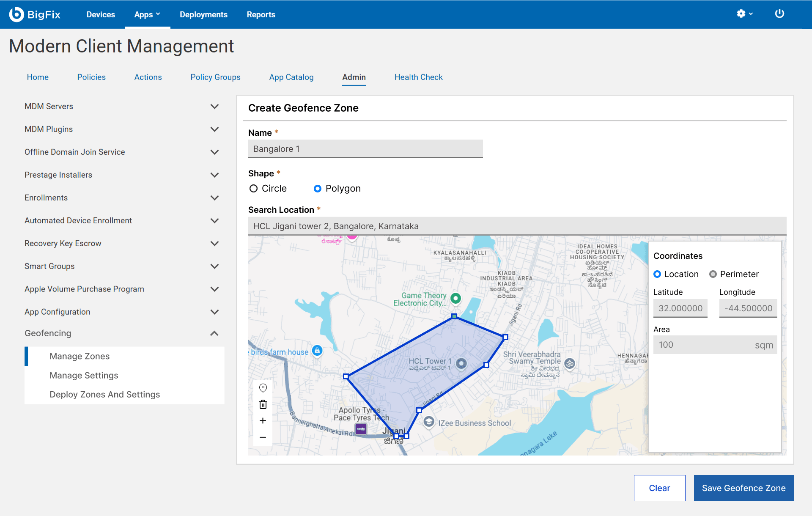Viewport: 812px width, 516px height.
Task: Click the map locate pin tool
Action: pyautogui.click(x=263, y=388)
